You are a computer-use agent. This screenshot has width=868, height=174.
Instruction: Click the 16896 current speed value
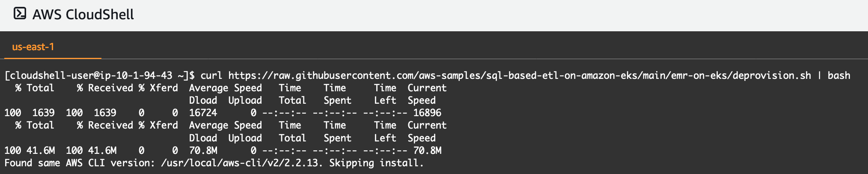(x=427, y=113)
